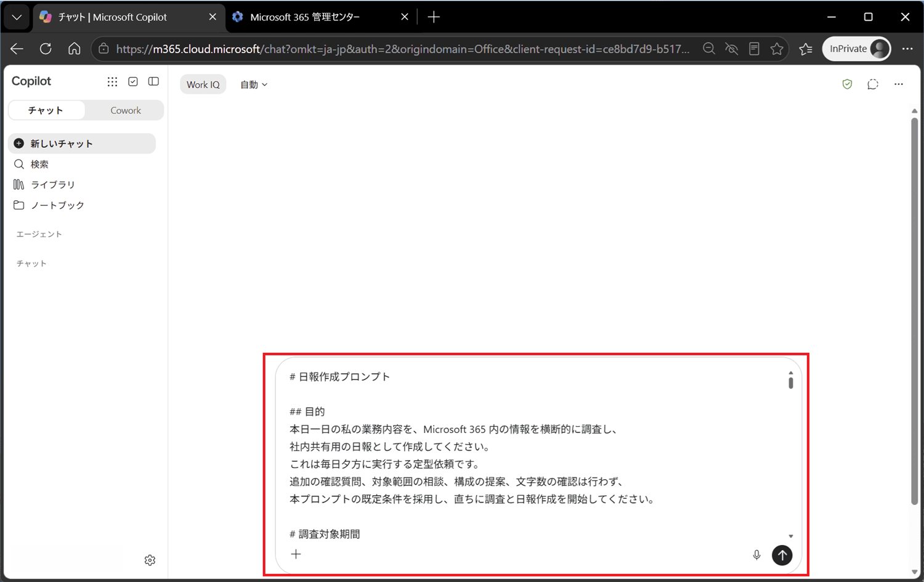Go back with browser back arrow
This screenshot has width=924, height=582.
tap(17, 49)
